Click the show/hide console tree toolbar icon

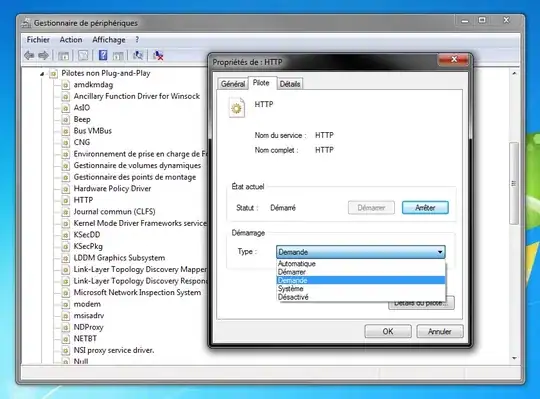[63, 55]
